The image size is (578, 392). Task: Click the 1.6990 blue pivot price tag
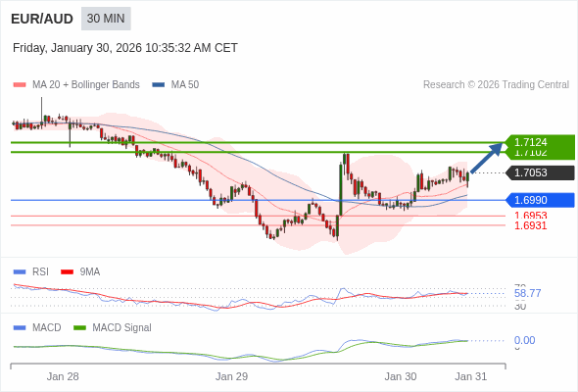click(x=540, y=200)
